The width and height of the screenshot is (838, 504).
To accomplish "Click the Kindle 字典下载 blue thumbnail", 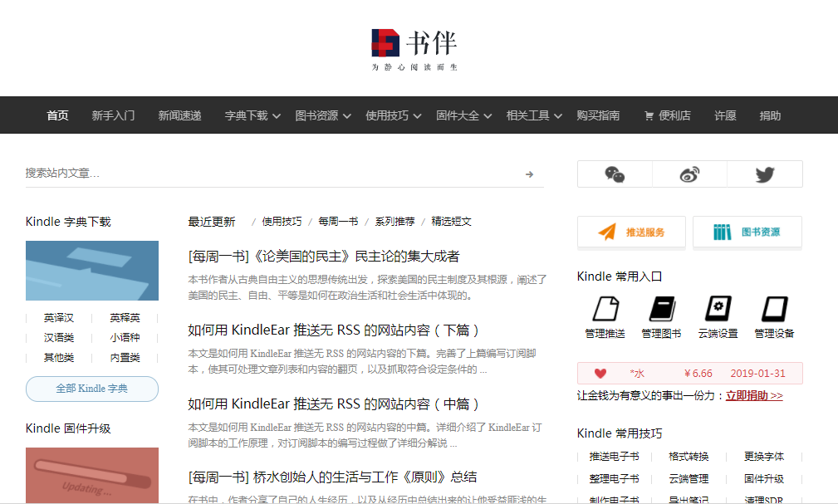I will (x=92, y=271).
